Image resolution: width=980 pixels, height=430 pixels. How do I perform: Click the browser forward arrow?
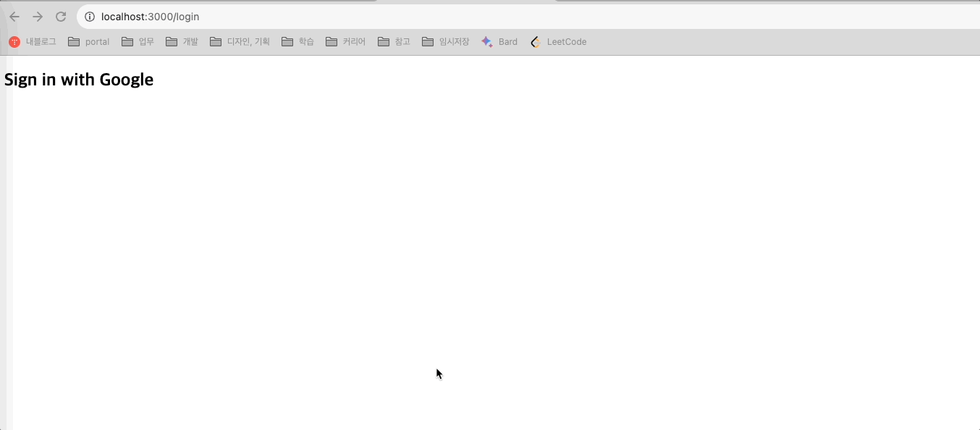(38, 17)
